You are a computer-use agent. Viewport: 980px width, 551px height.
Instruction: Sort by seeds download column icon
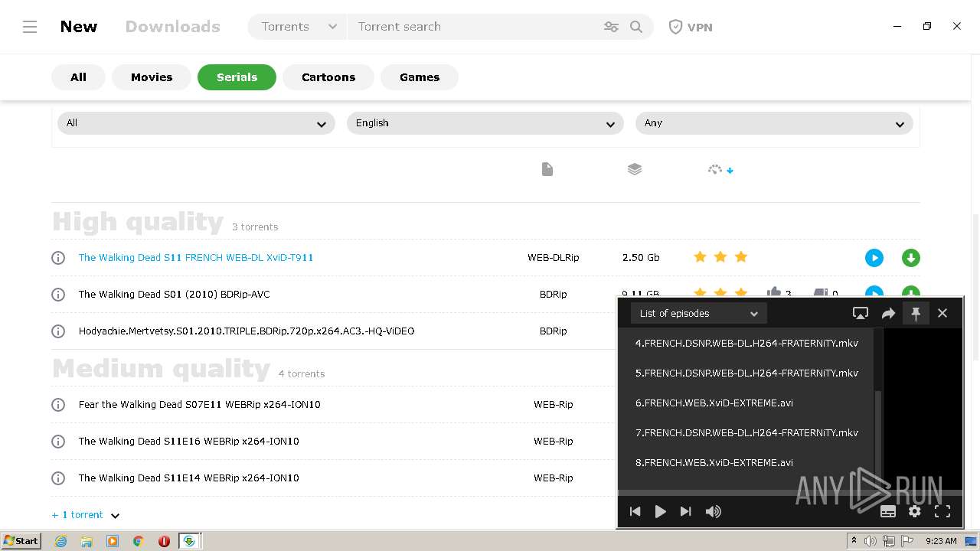720,169
